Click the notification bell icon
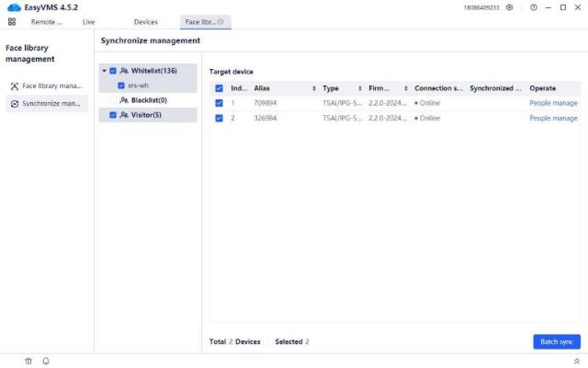 coord(46,361)
